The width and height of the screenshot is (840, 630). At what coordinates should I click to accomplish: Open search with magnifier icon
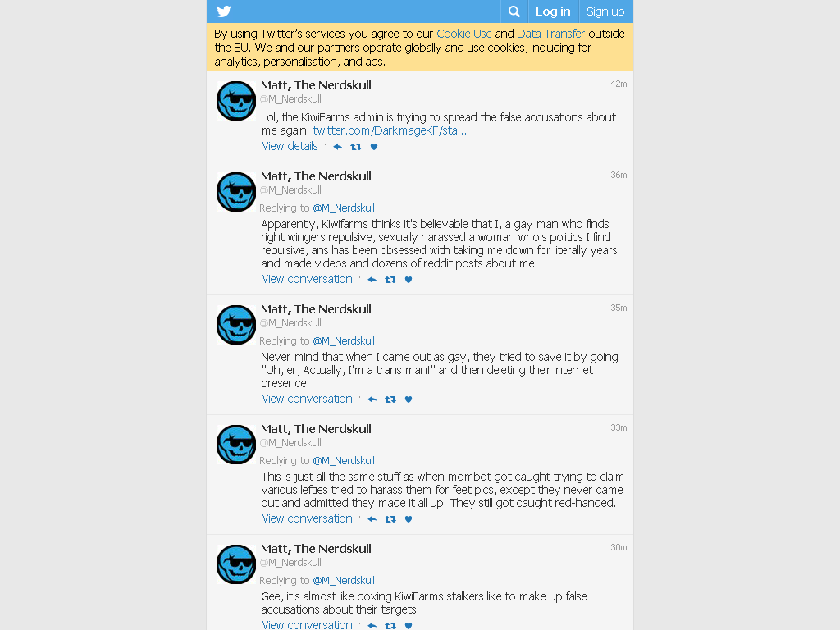click(514, 11)
